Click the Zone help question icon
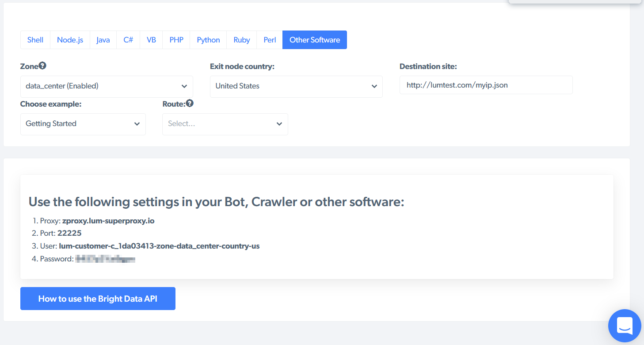This screenshot has width=644, height=345. (x=42, y=65)
